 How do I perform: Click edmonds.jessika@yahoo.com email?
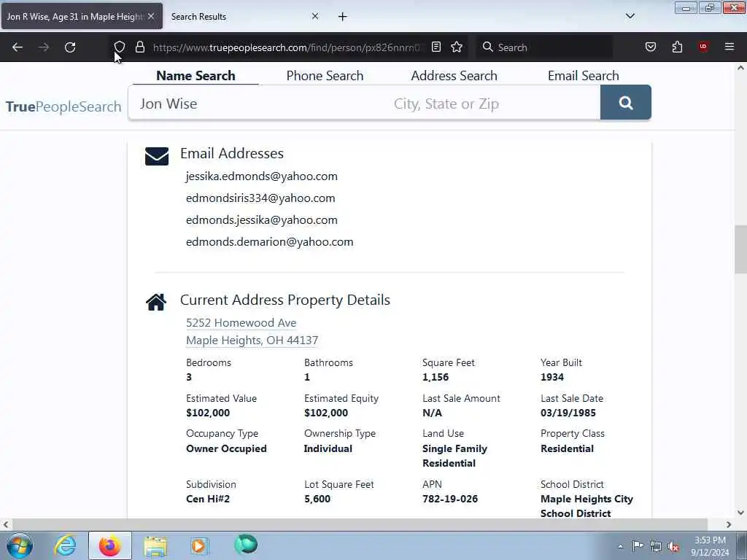click(262, 220)
